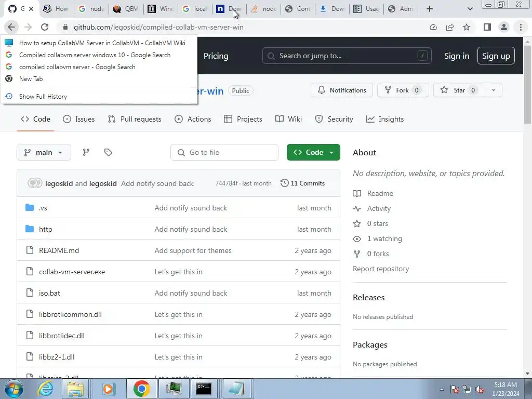This screenshot has height=399, width=532.
Task: Open the Windows Start button
Action: [x=14, y=389]
